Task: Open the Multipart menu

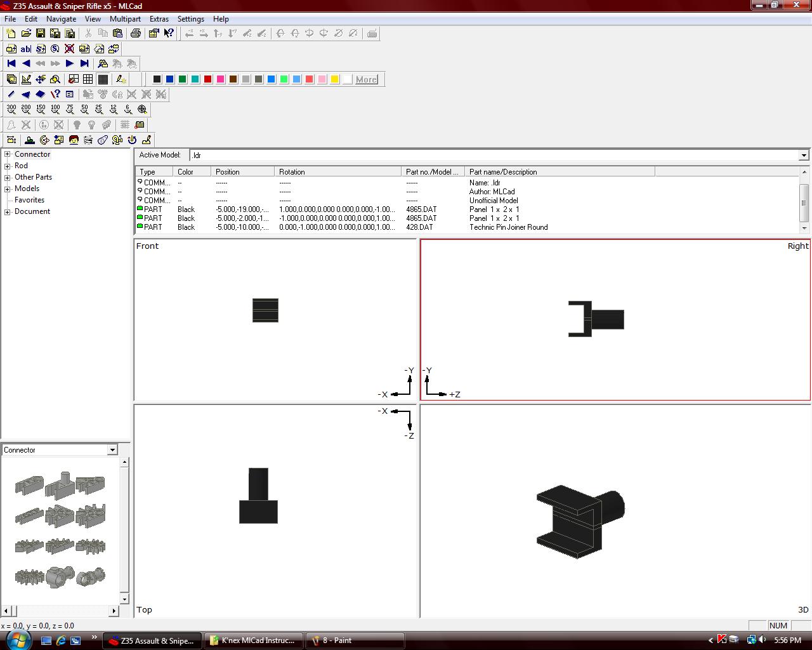Action: [x=125, y=19]
